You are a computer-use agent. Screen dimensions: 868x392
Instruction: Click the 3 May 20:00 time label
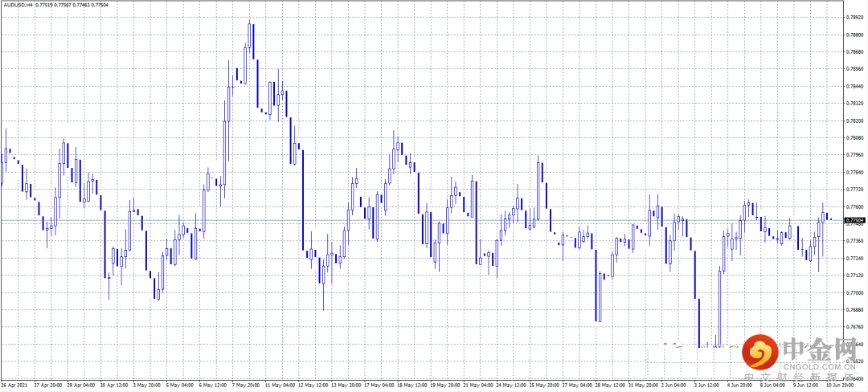pos(147,385)
